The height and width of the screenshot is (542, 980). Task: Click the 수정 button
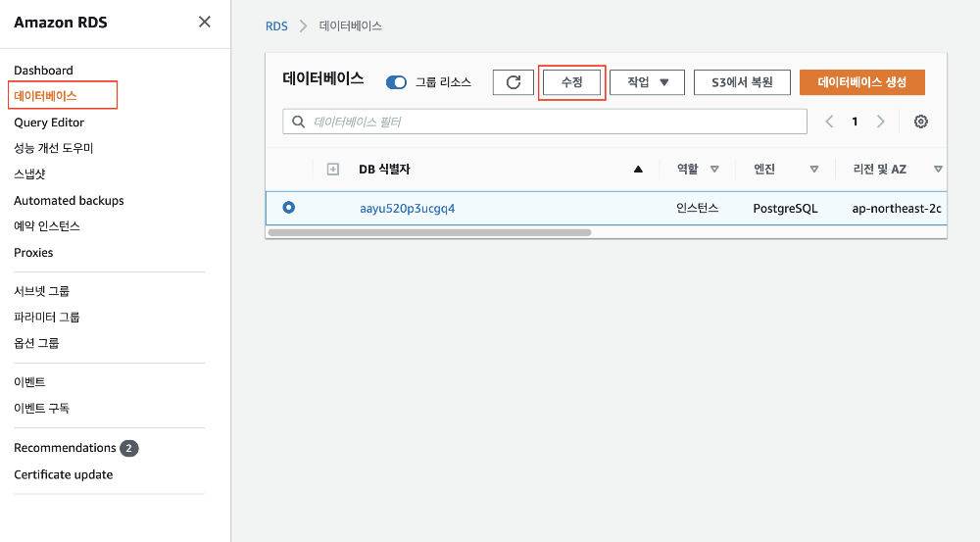[x=572, y=82]
